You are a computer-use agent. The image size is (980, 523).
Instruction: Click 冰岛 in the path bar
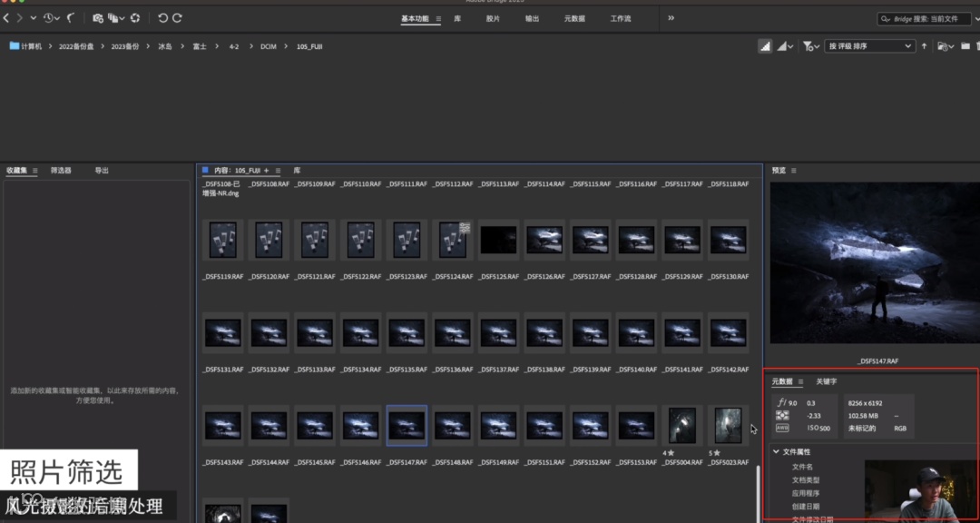[x=165, y=46]
